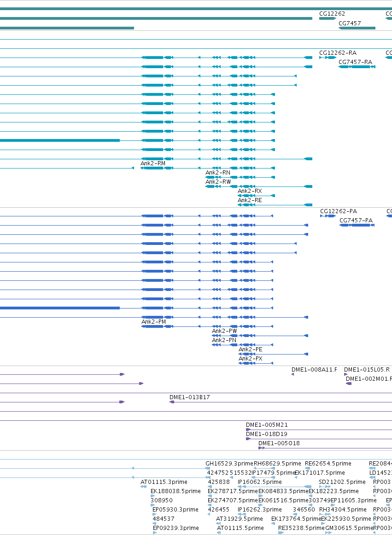Click the CG12262-RA transcript label
Screen dimensions: 392x535
[x=338, y=52]
